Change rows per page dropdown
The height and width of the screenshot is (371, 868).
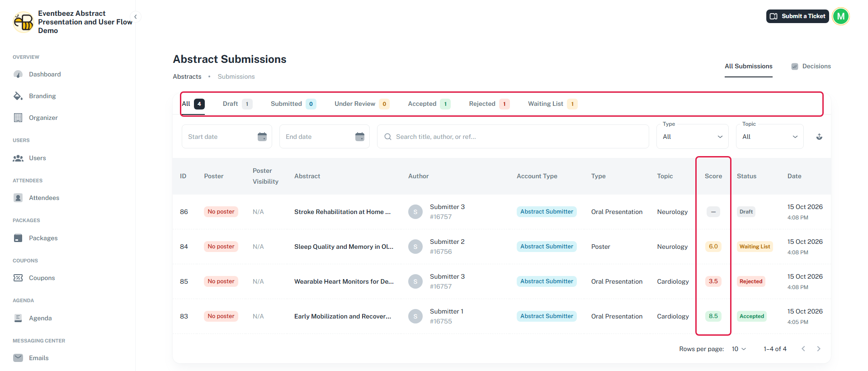point(739,349)
